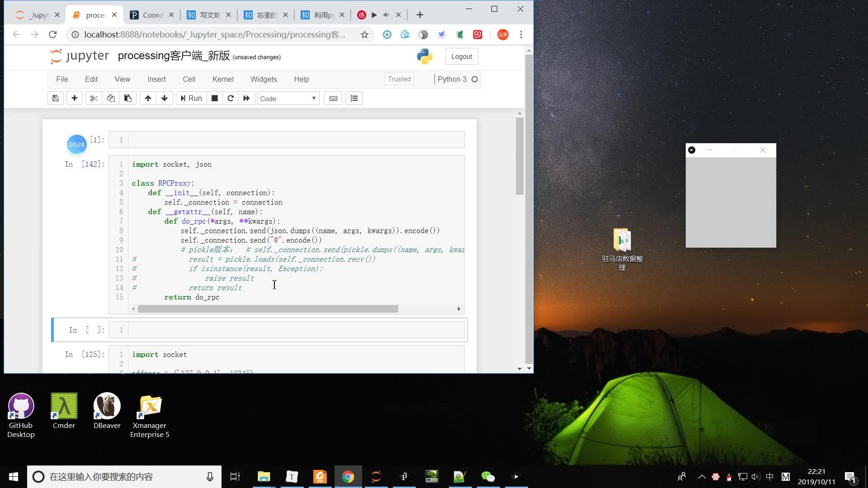
Task: Bookmark this page with the star icon
Action: (364, 35)
